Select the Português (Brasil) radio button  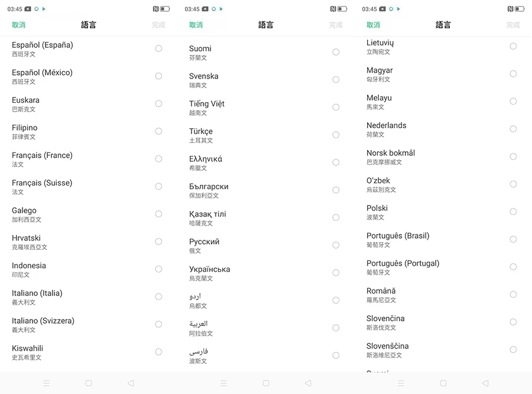pos(513,239)
